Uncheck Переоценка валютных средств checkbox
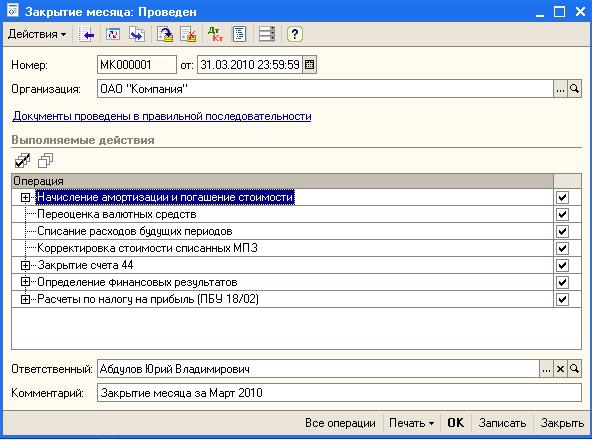 click(x=562, y=214)
